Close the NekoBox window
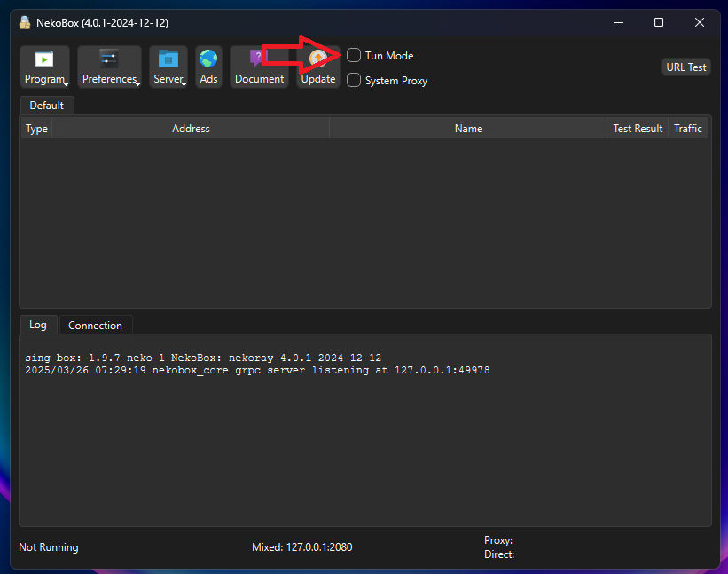 point(700,22)
